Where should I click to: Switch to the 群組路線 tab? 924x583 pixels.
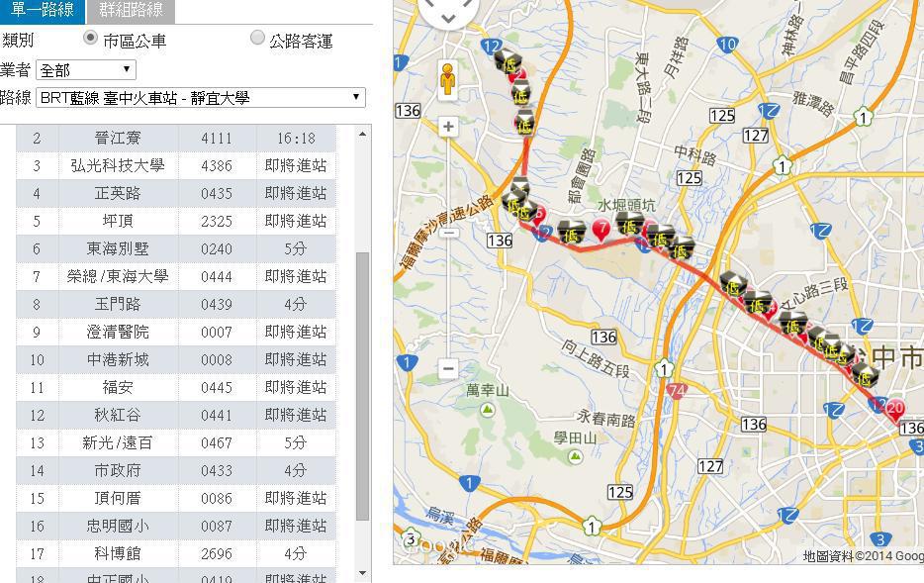[131, 10]
